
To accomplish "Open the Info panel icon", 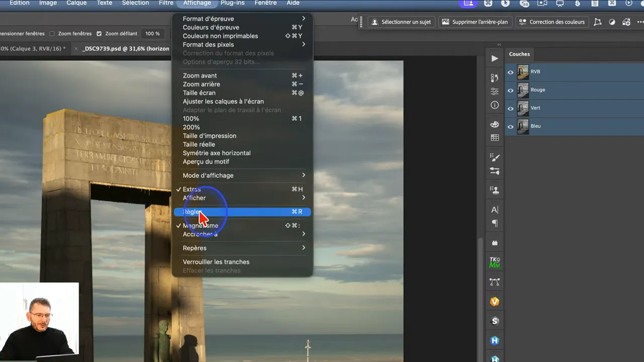I will 495,106.
